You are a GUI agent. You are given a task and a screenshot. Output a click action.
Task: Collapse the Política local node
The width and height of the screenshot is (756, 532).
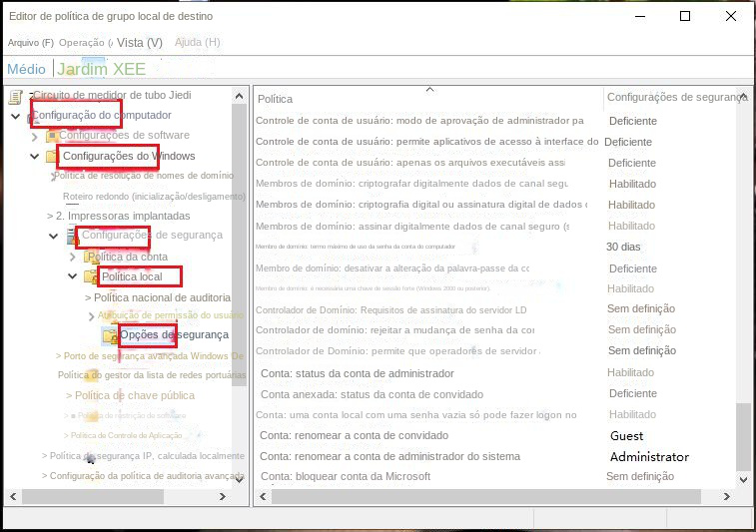click(x=72, y=276)
